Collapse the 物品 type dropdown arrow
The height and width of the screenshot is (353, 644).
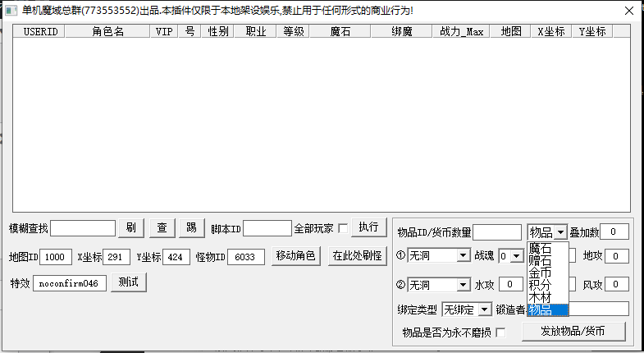[560, 232]
